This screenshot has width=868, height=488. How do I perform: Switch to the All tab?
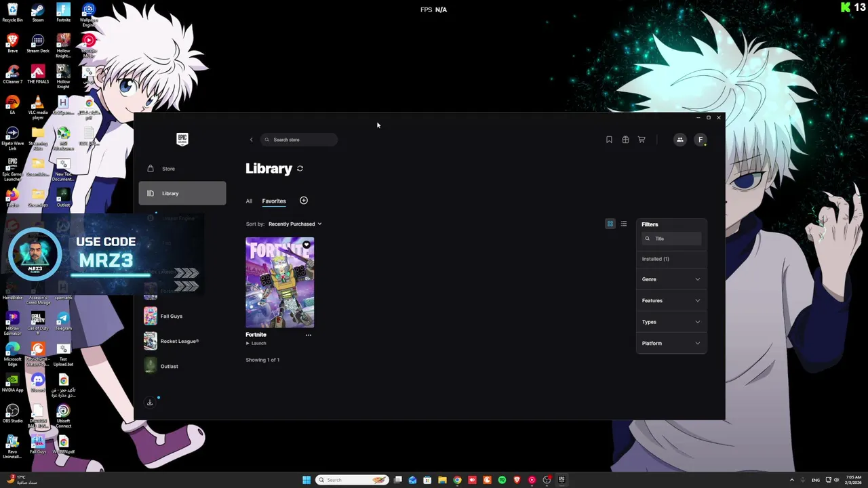[249, 201]
